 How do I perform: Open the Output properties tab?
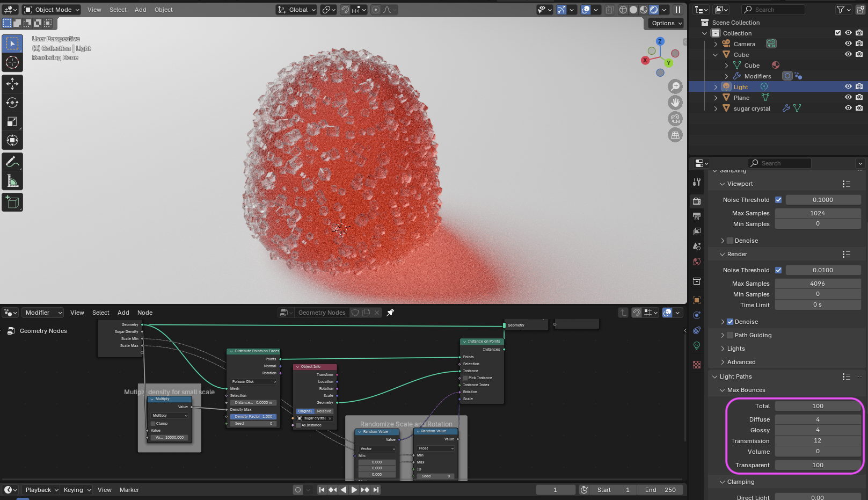697,216
